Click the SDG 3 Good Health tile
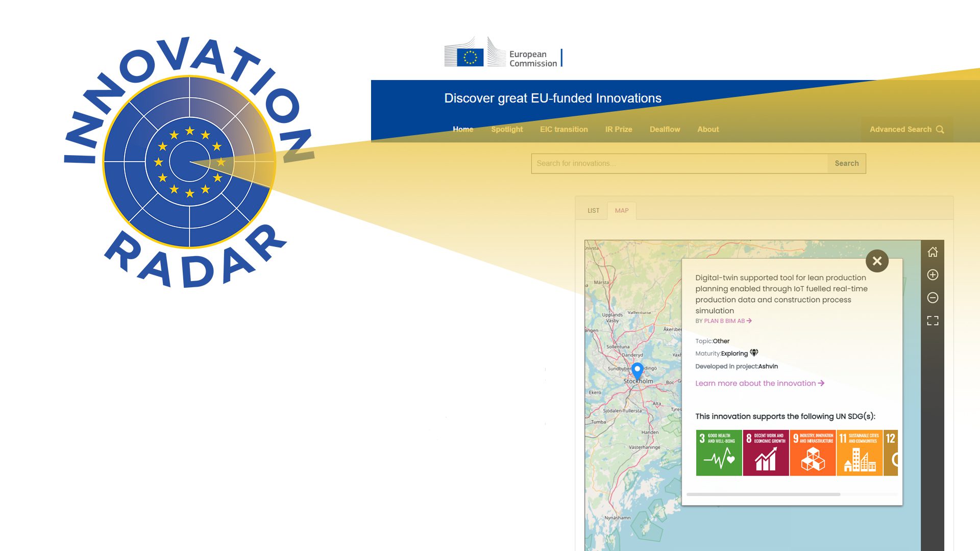The width and height of the screenshot is (980, 551). 719,453
